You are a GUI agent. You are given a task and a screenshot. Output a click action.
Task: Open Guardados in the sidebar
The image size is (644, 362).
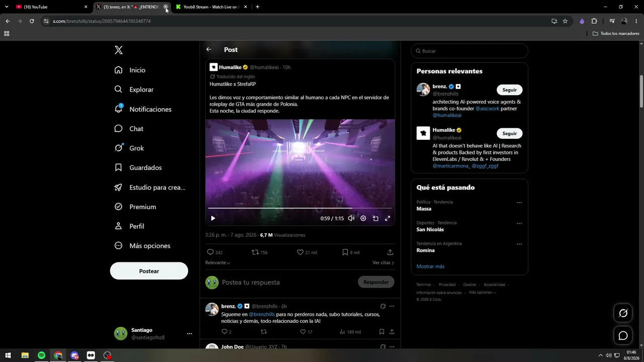[138, 167]
